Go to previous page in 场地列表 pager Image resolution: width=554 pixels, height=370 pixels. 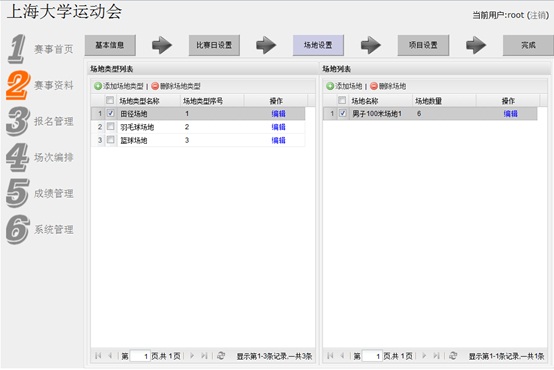tap(342, 356)
